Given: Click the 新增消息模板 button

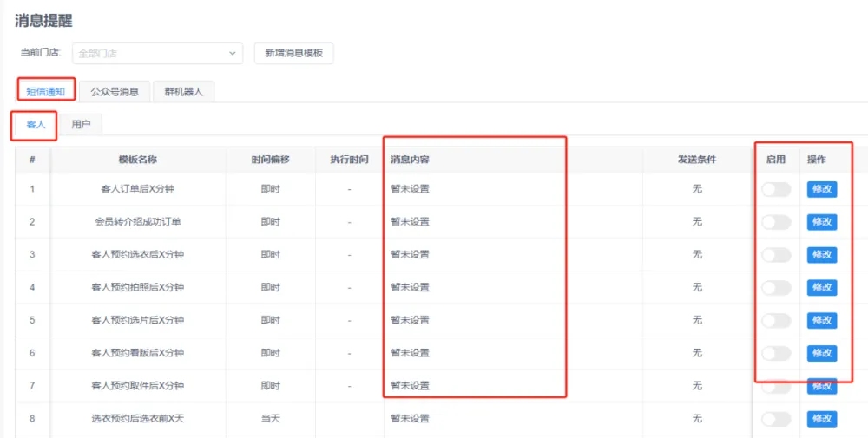Looking at the screenshot, I should 293,53.
